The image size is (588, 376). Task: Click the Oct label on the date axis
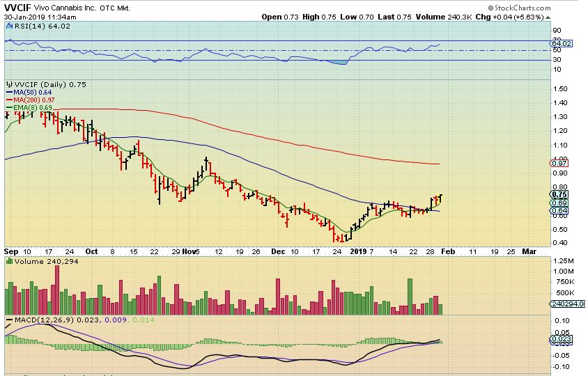click(x=91, y=251)
